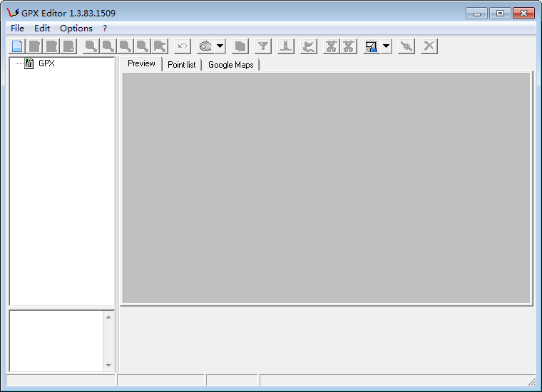542x392 pixels.
Task: Click the greyed-out Undo arrow icon
Action: 183,46
